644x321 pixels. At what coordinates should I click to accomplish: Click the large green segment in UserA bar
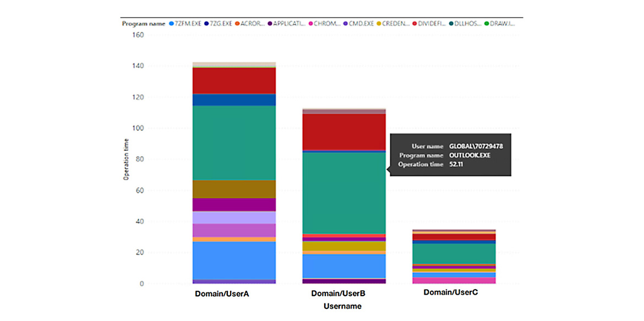coord(234,143)
